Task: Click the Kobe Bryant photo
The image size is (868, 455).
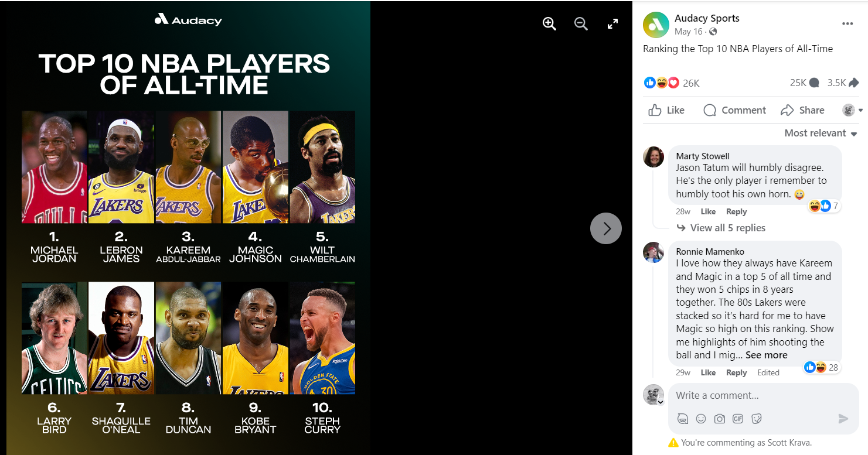Action: click(x=256, y=338)
